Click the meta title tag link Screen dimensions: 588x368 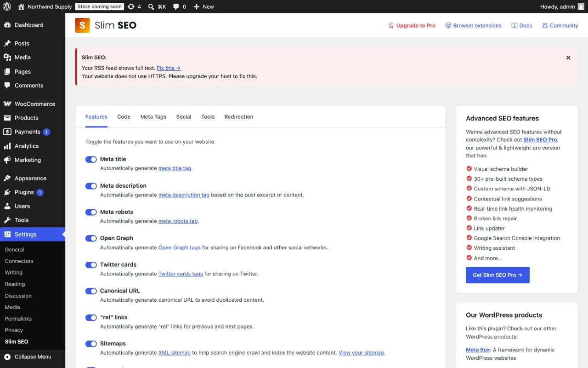click(175, 168)
